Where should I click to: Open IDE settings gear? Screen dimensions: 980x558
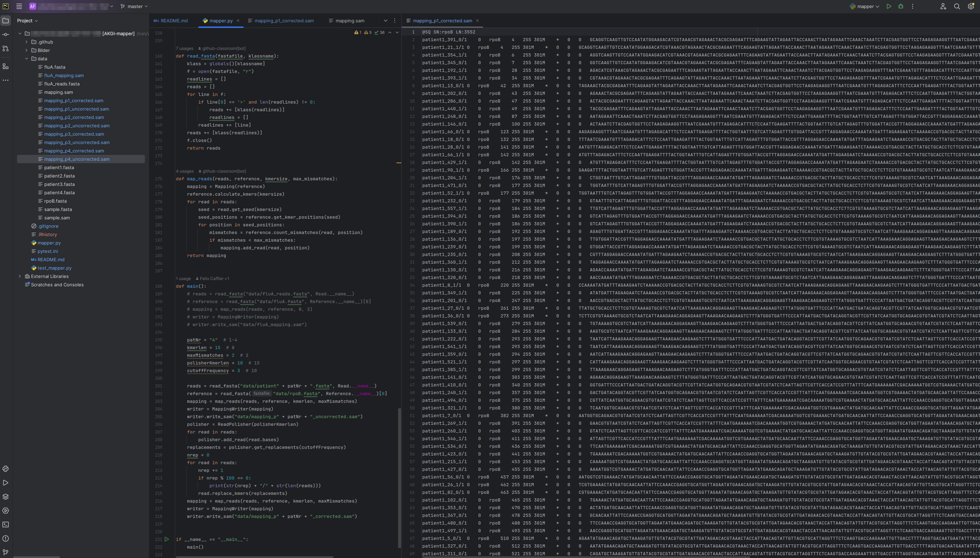[x=971, y=6]
